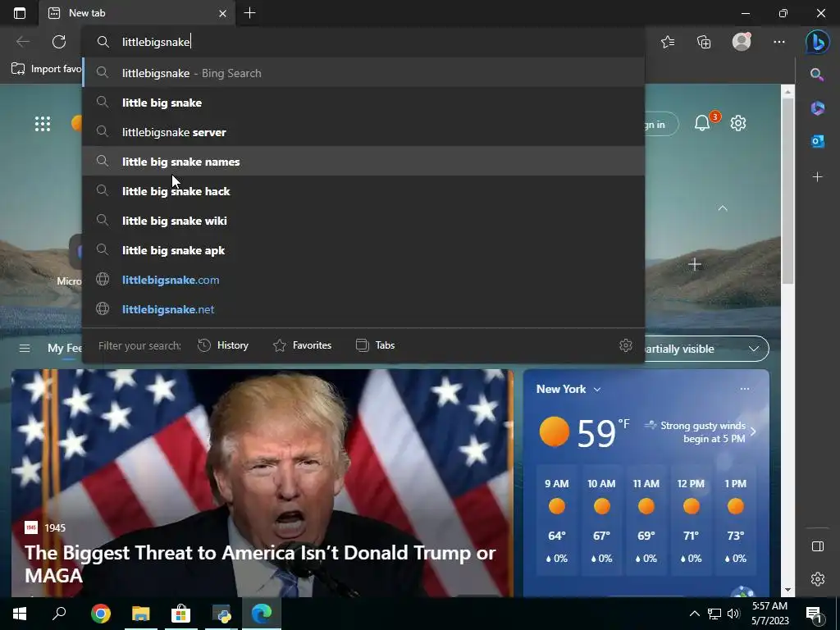Close the New tab tab
Screen dimensions: 840x630
[223, 13]
